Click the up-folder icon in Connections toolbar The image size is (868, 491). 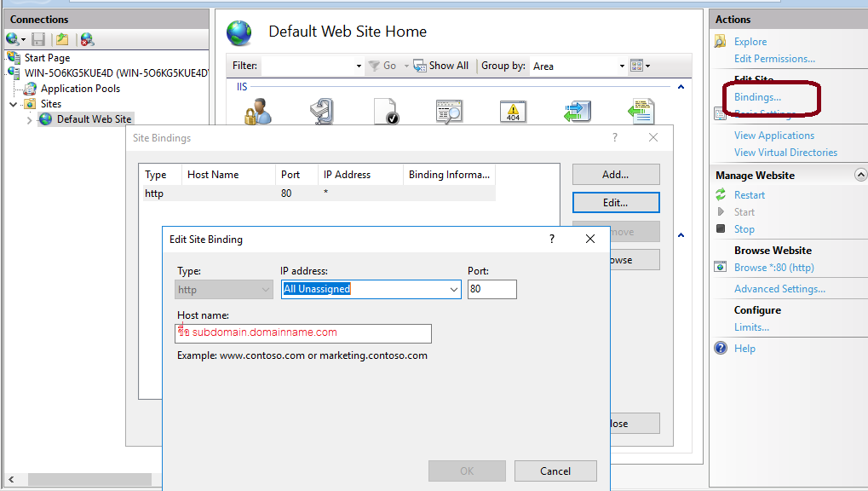coord(62,39)
